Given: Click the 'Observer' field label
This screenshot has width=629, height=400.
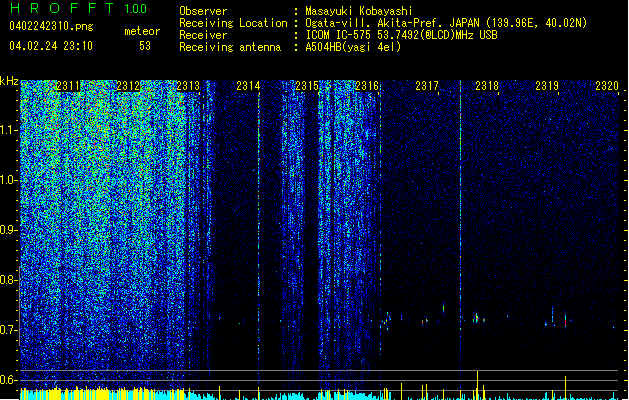Looking at the screenshot, I should coord(203,11).
